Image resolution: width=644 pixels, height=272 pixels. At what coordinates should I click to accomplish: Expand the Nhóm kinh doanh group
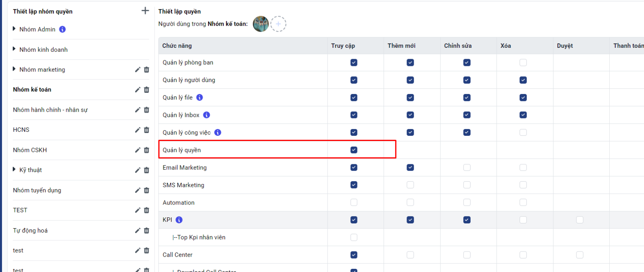pyautogui.click(x=14, y=49)
